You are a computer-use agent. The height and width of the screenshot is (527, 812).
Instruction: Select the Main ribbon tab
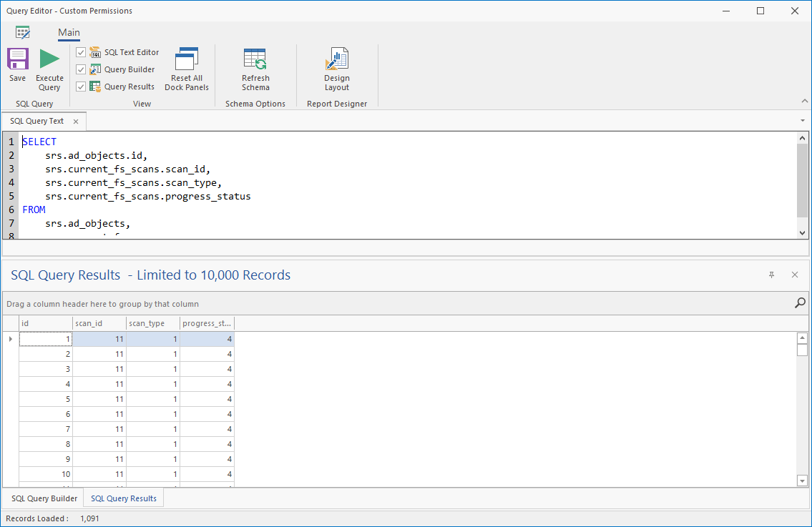tap(69, 33)
